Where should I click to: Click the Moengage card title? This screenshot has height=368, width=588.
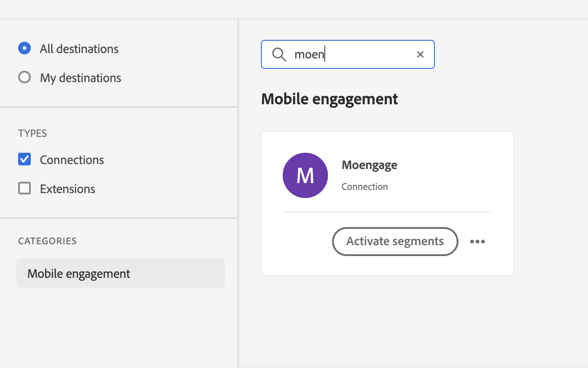pyautogui.click(x=370, y=165)
